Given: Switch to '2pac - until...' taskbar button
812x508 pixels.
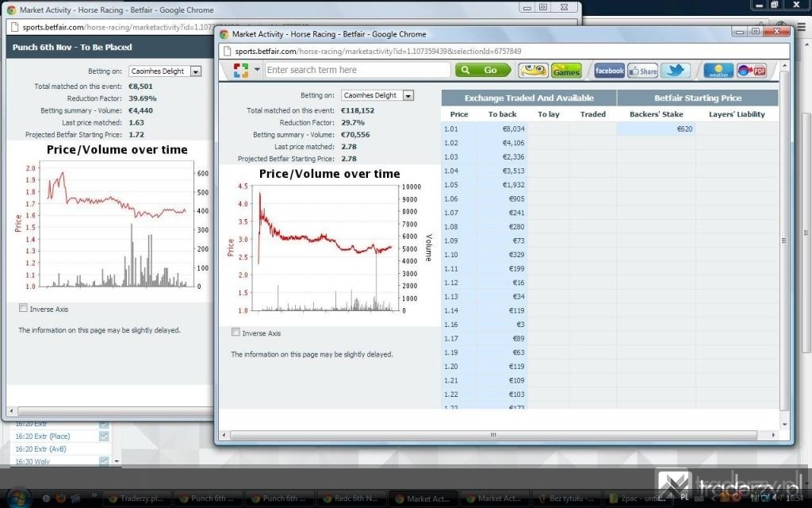Looking at the screenshot, I should pyautogui.click(x=637, y=498).
